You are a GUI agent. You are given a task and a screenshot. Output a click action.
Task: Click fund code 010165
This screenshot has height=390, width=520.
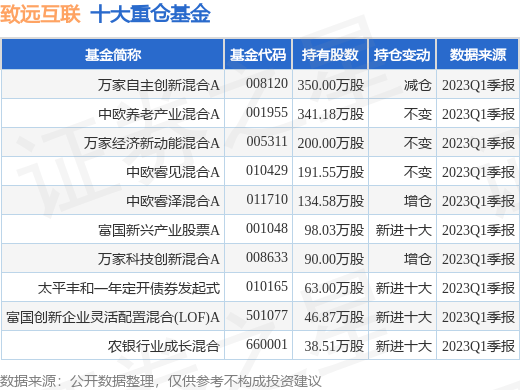pyautogui.click(x=267, y=287)
